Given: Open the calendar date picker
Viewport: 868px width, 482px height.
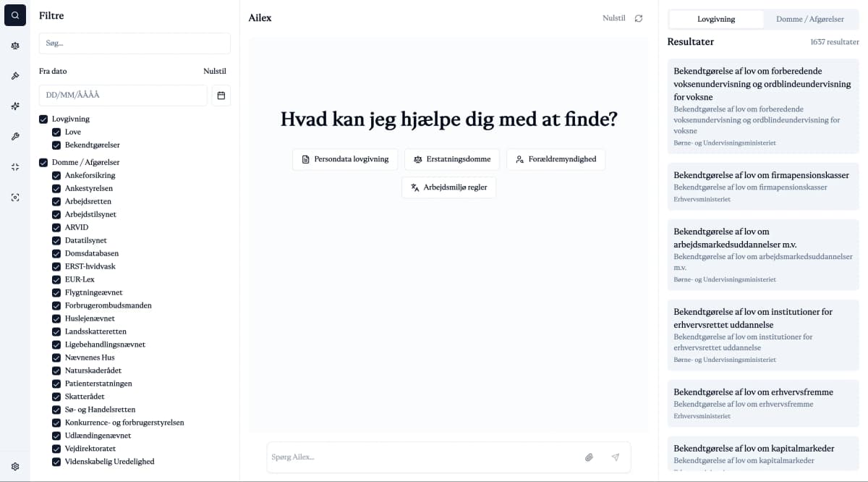Looking at the screenshot, I should click(221, 96).
